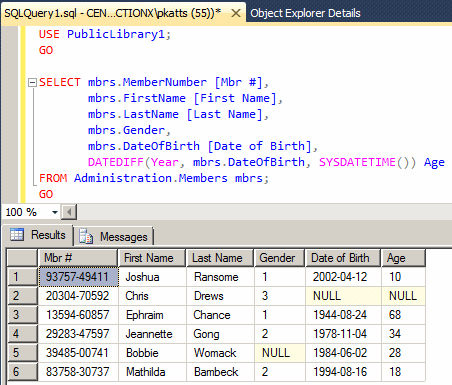This screenshot has width=452, height=385.
Task: Click PublicLibrary1 in the USE statement
Action: [x=116, y=34]
